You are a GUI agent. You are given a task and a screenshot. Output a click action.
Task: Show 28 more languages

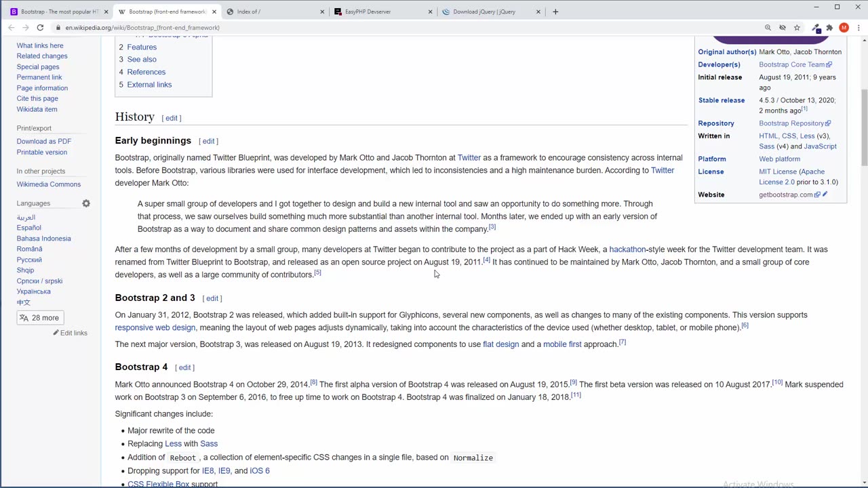pyautogui.click(x=40, y=318)
